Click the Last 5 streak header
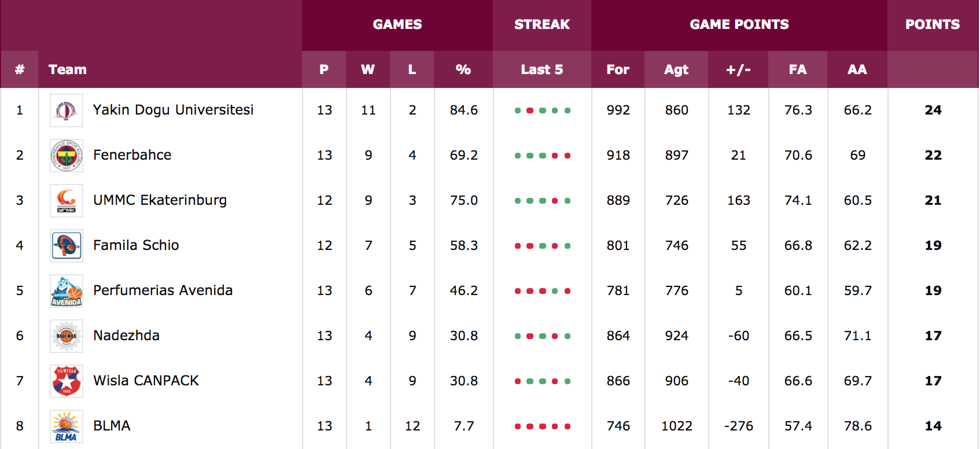The width and height of the screenshot is (980, 449). (542, 69)
